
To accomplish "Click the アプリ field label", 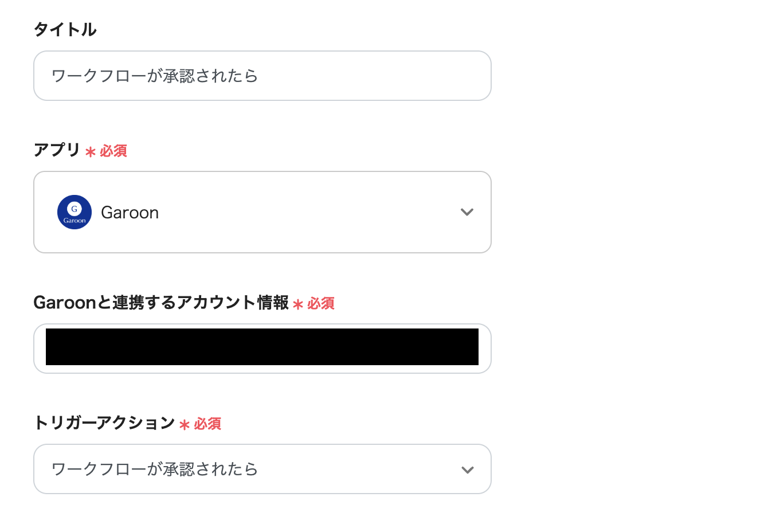I will pyautogui.click(x=57, y=150).
